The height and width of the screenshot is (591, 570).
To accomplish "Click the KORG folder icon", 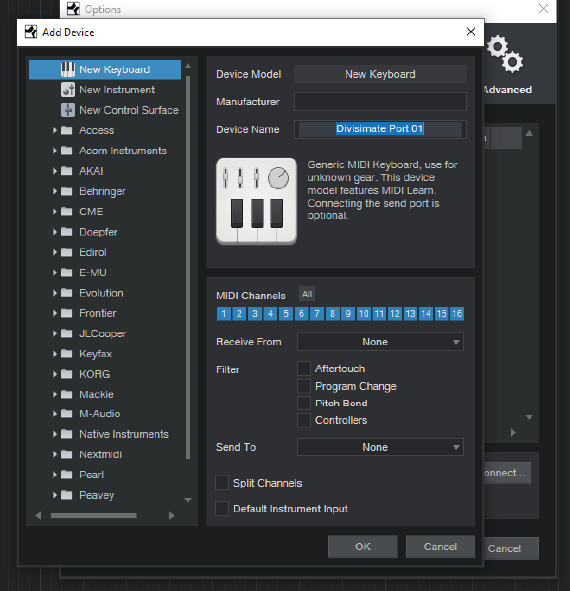I will (x=67, y=374).
